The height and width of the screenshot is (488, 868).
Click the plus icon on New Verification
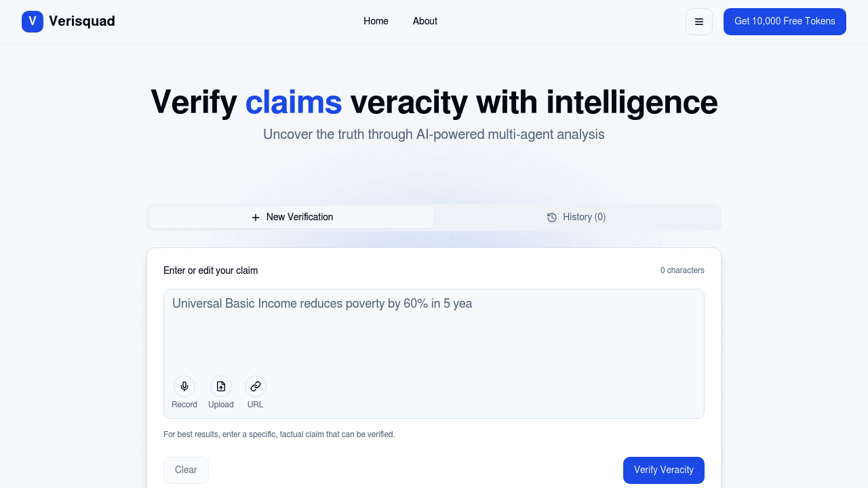pyautogui.click(x=256, y=218)
